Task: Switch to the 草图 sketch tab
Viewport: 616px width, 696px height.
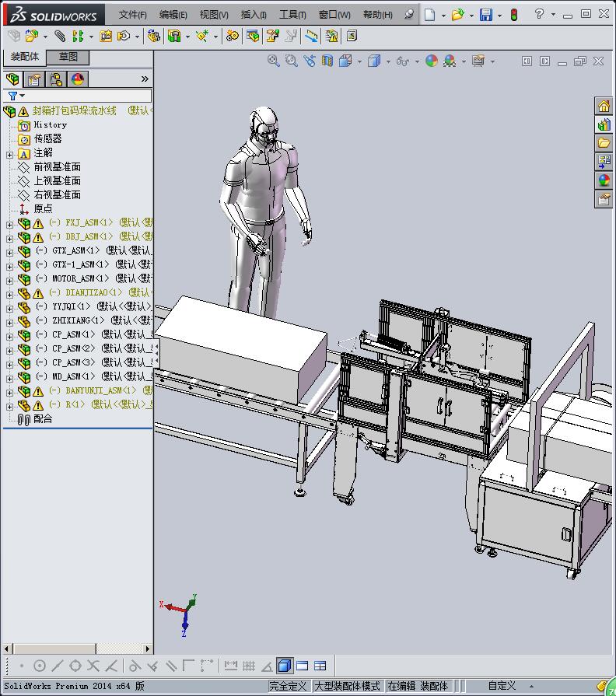Action: point(68,57)
